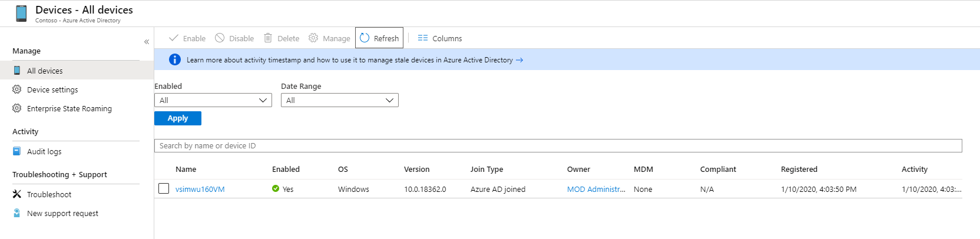Viewport: 980px width, 239px height.
Task: Click the Manage gear toolbar button
Action: 329,38
